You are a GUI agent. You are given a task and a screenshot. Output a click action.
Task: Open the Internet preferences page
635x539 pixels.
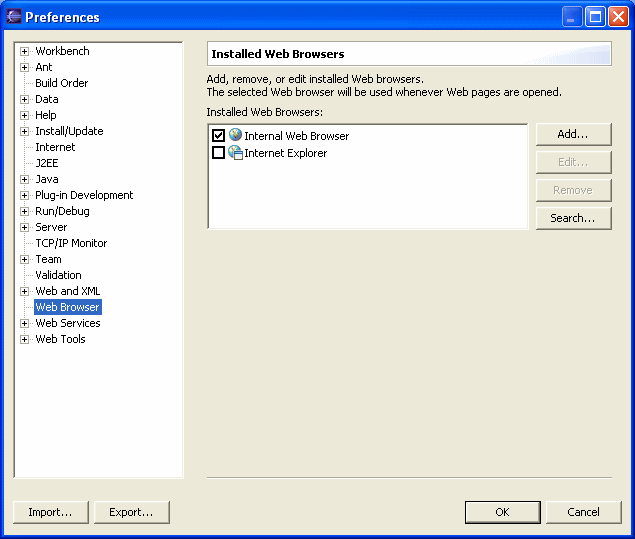(55, 147)
